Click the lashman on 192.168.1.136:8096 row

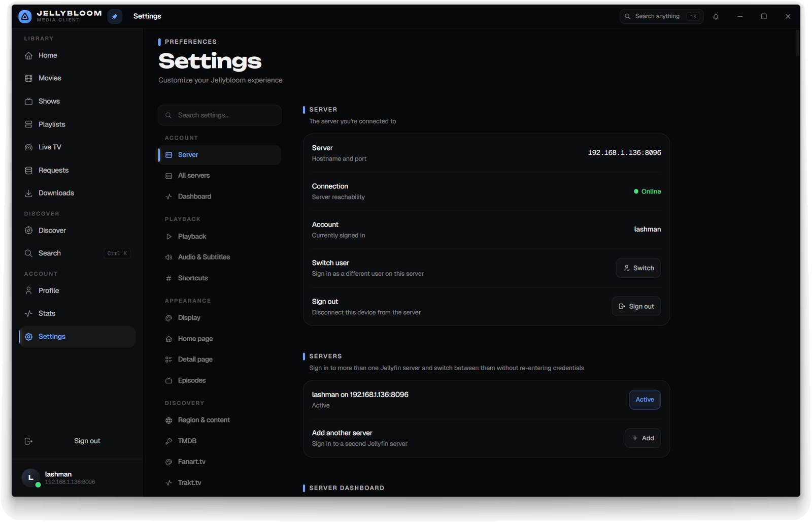click(x=486, y=400)
